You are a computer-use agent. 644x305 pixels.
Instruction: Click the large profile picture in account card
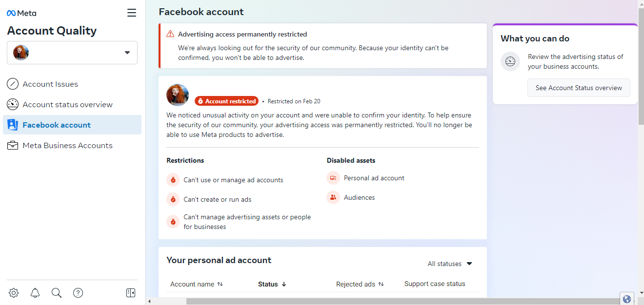[178, 95]
